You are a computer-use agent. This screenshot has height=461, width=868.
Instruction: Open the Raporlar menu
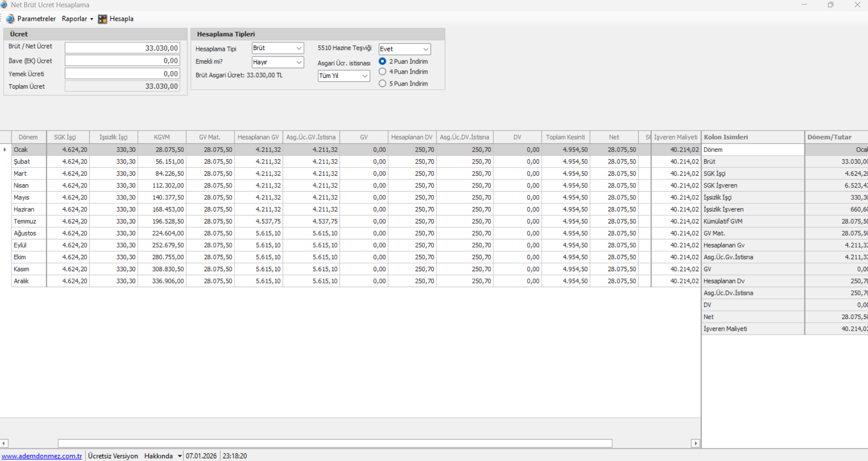click(77, 19)
